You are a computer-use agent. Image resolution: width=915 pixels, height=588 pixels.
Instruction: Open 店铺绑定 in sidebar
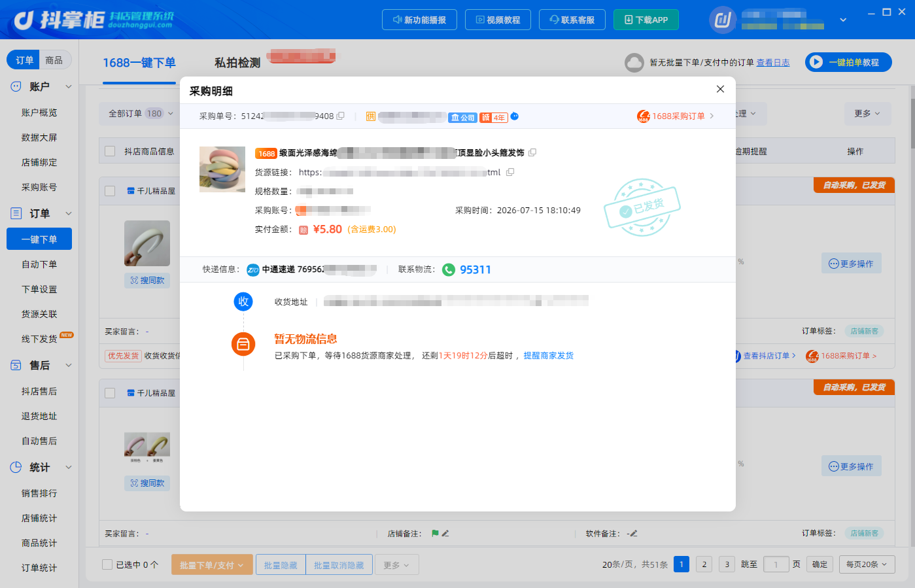(x=39, y=162)
